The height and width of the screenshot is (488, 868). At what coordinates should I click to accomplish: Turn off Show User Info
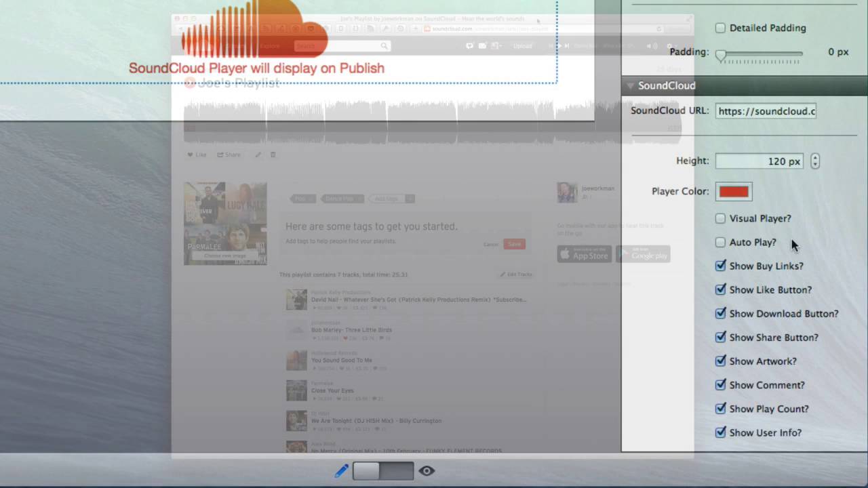720,432
